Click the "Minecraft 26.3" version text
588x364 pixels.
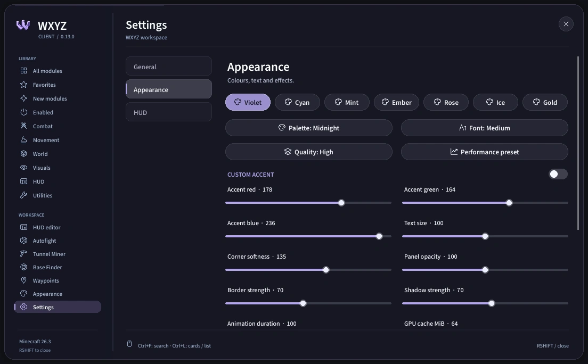click(x=35, y=342)
